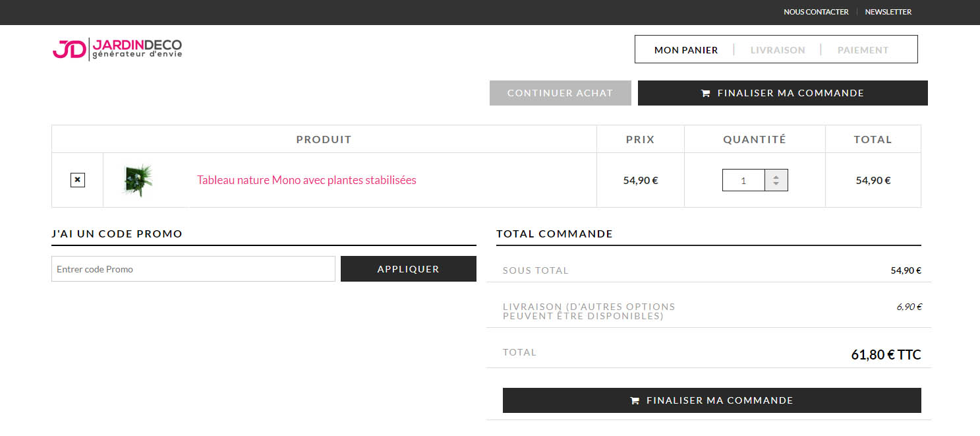Open the Tableau nature Mono product thumbnail

tap(138, 180)
